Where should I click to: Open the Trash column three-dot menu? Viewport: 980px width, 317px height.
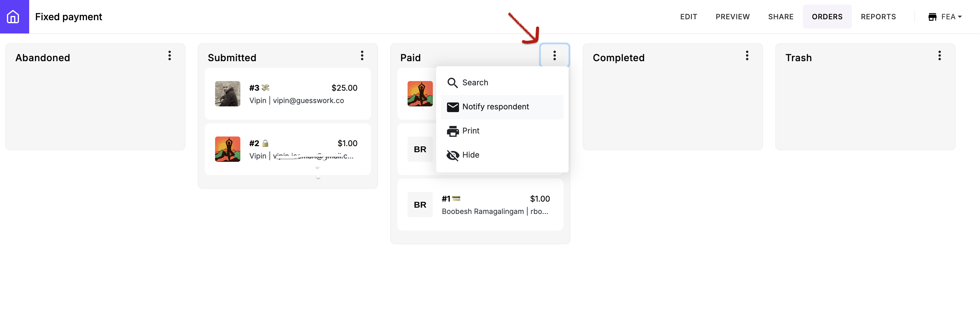939,56
